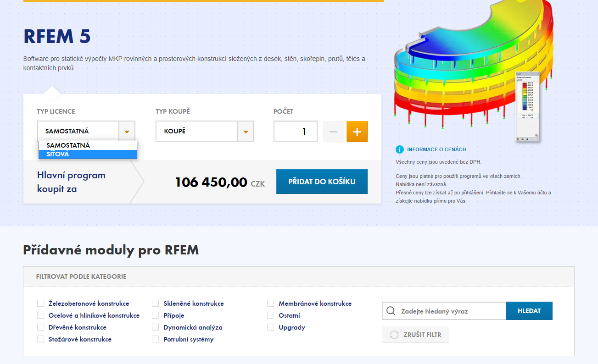Check the Dřevěné konstrukce category
Image resolution: width=598 pixels, height=364 pixels.
click(x=41, y=327)
